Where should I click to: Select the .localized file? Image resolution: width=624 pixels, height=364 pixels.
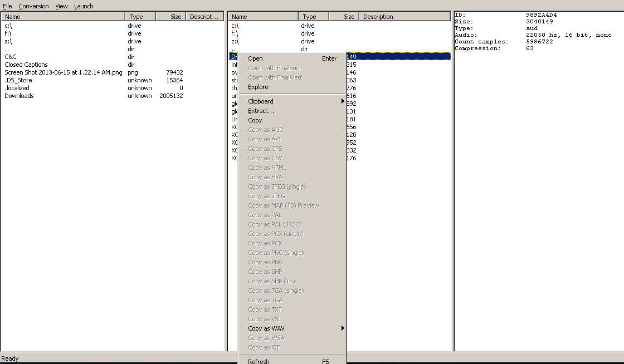click(x=17, y=88)
